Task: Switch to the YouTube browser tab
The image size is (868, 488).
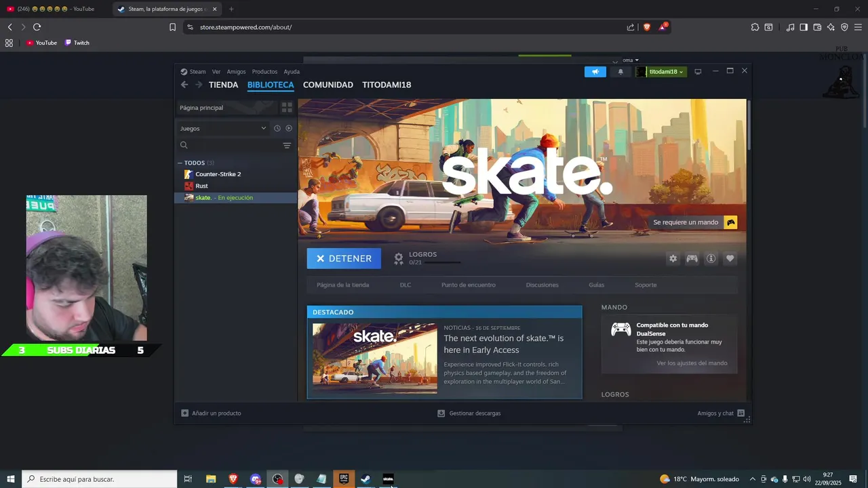Action: click(x=54, y=9)
